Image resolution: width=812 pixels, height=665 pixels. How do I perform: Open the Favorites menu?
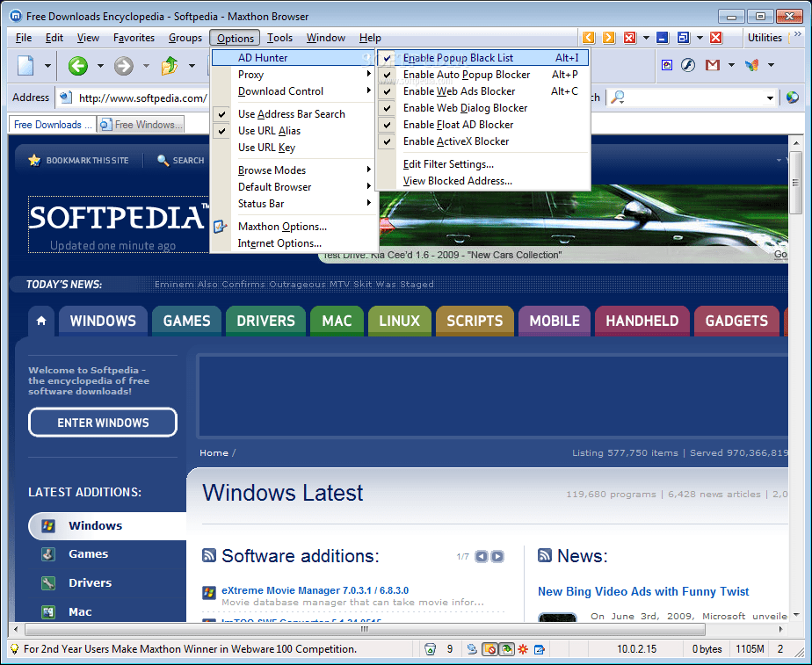click(x=134, y=38)
